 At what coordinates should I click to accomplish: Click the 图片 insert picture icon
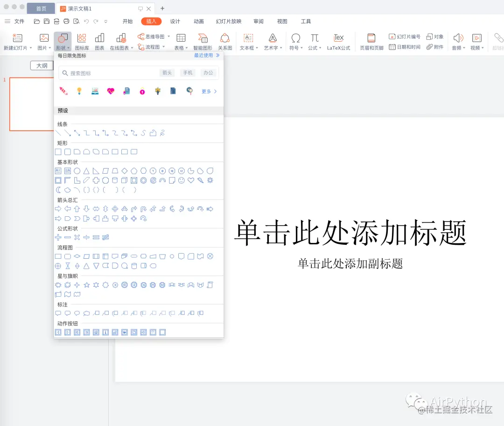[44, 38]
